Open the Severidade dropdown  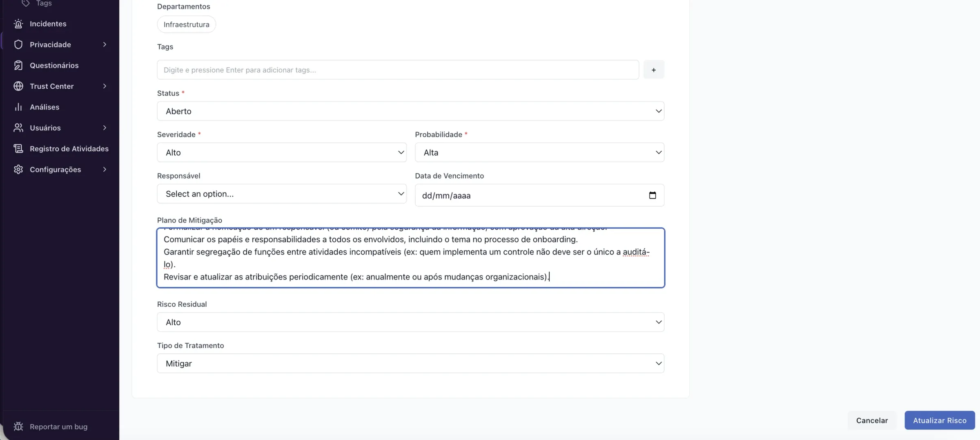click(281, 152)
